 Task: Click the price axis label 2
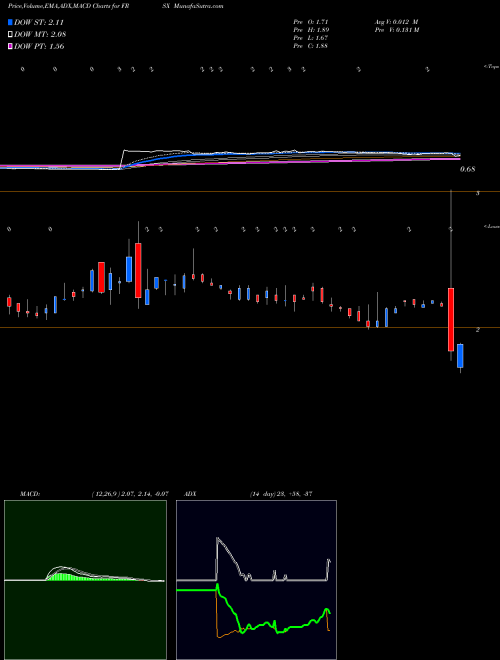pyautogui.click(x=478, y=330)
